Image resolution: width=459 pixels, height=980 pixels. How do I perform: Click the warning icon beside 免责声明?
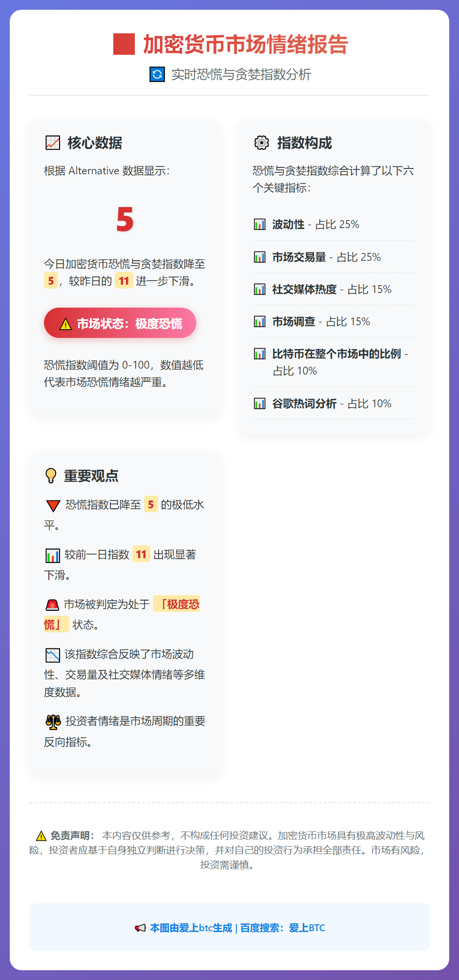pyautogui.click(x=41, y=835)
